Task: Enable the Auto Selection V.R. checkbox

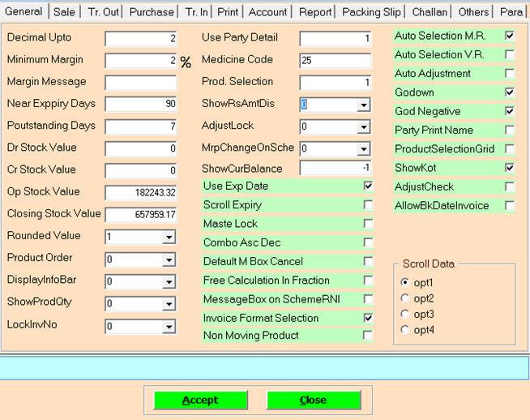Action: (x=509, y=54)
